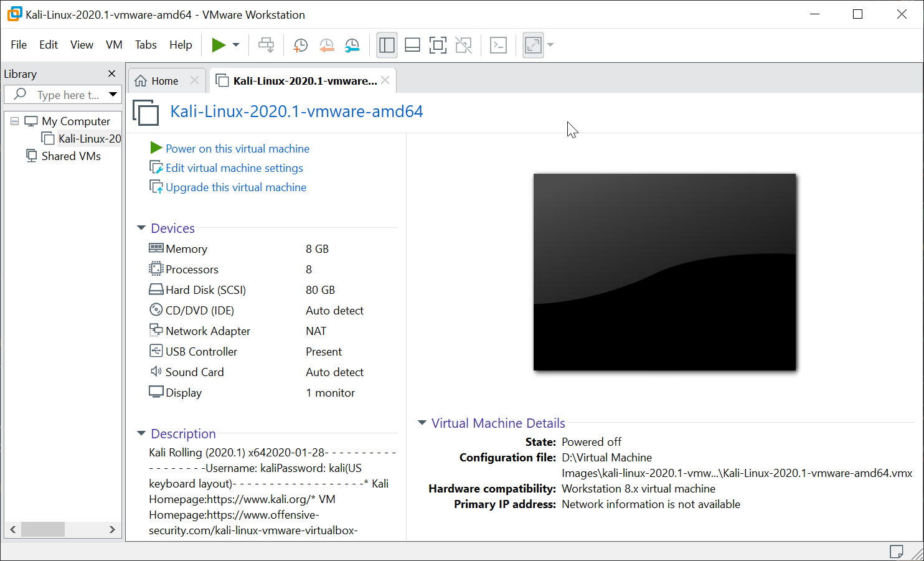
Task: Click the library horizontal scrollbar thumb
Action: (43, 529)
